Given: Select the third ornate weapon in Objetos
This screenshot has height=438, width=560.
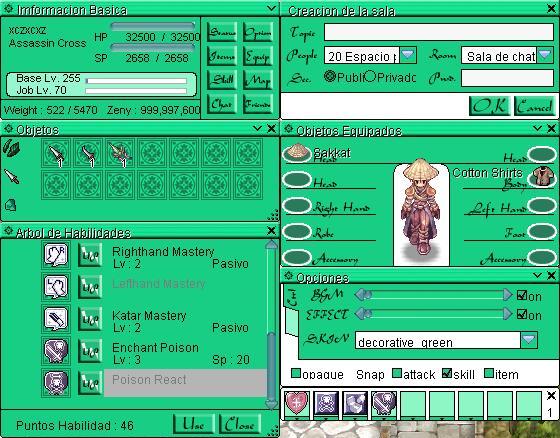Looking at the screenshot, I should (120, 154).
